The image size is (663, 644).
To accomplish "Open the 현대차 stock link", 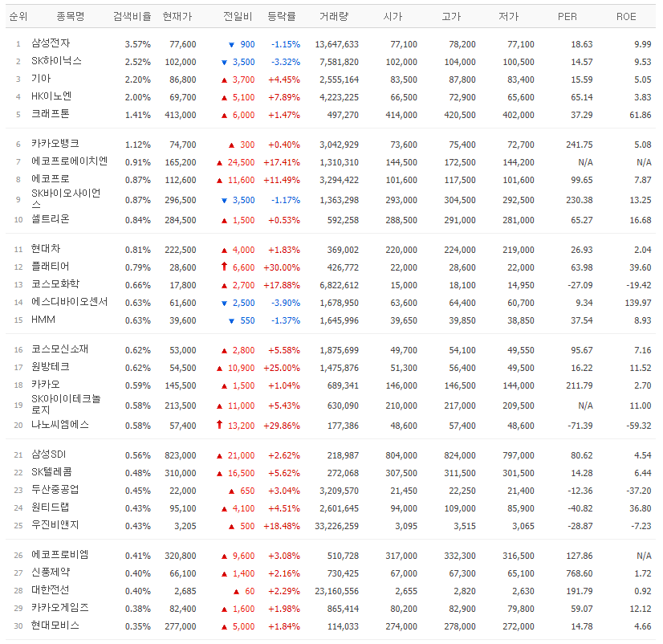I will 46,249.
